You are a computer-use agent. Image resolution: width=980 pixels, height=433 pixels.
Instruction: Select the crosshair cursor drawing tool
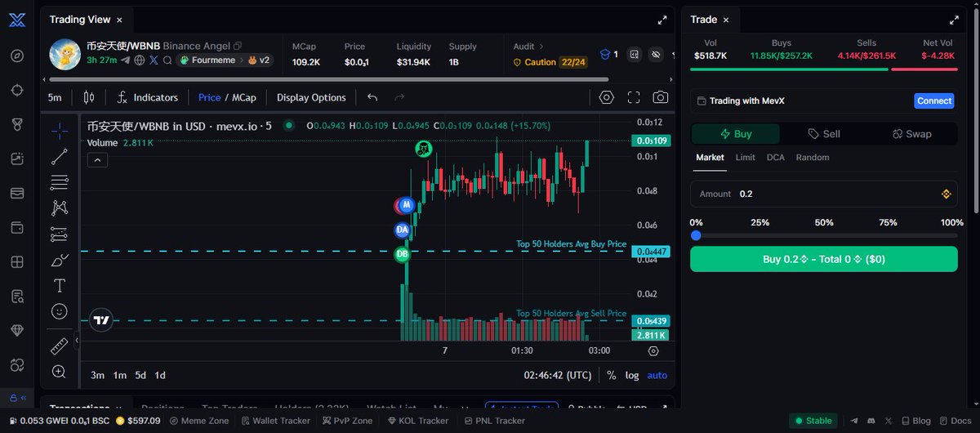coord(59,130)
